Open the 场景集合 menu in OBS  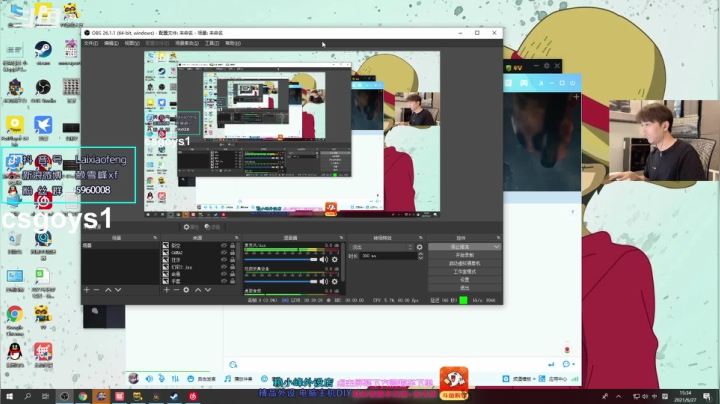click(x=186, y=43)
